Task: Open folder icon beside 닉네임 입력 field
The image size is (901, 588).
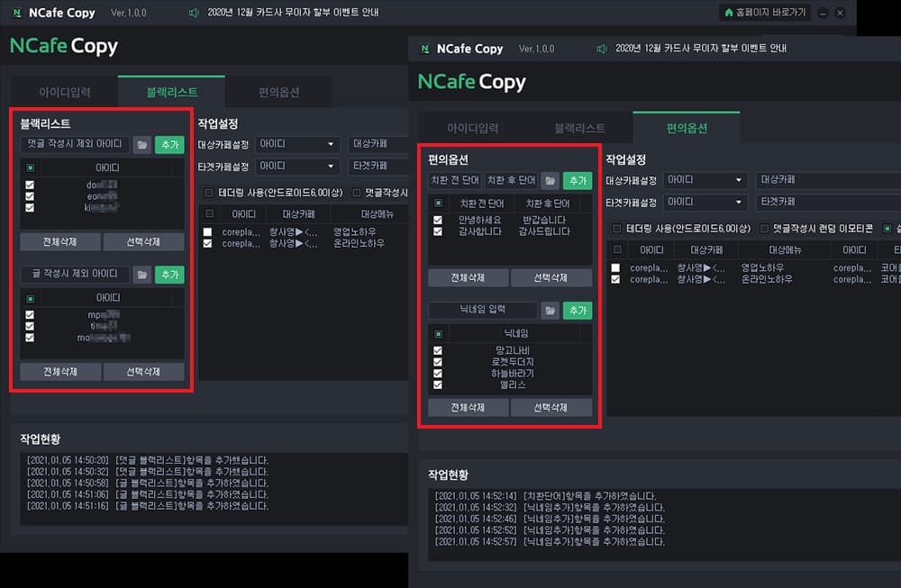Action: (550, 311)
